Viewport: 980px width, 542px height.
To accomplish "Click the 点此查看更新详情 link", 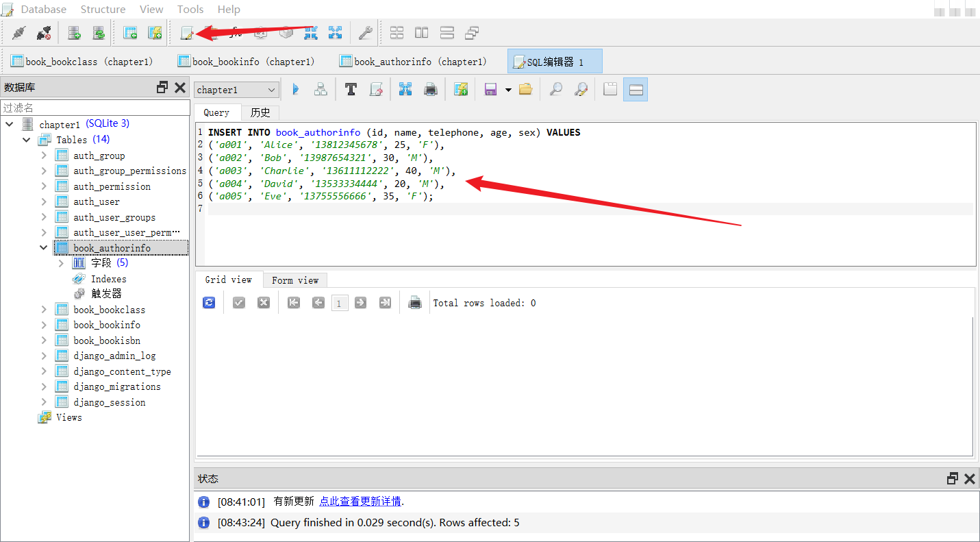I will click(x=360, y=501).
